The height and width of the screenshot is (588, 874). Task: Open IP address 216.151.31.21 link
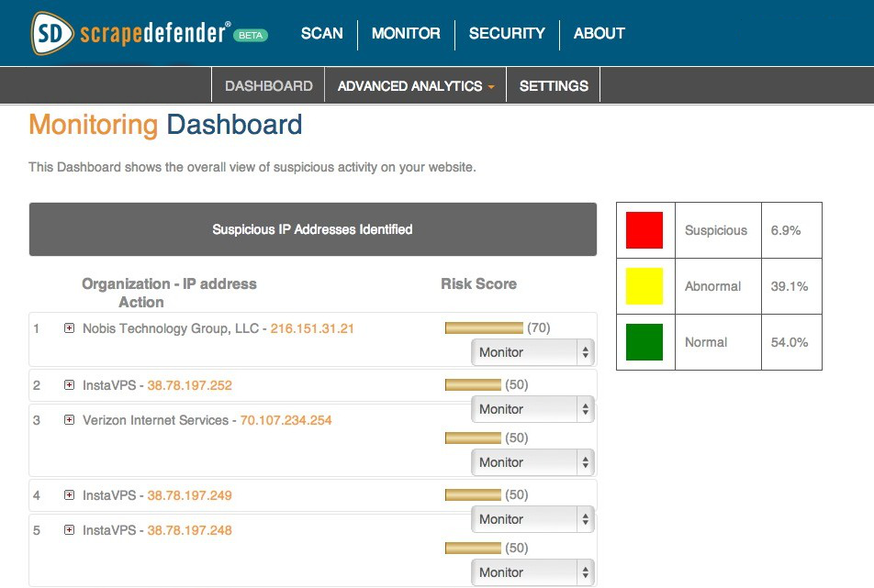(312, 328)
